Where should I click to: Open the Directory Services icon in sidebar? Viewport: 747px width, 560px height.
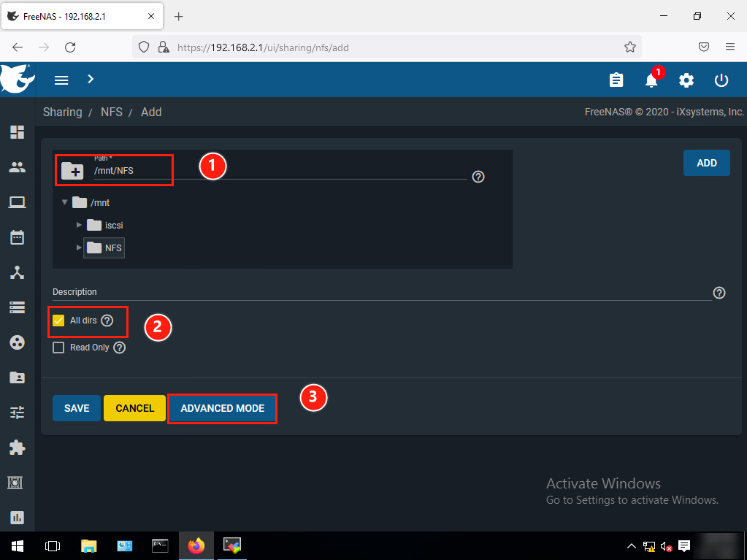coord(17,342)
